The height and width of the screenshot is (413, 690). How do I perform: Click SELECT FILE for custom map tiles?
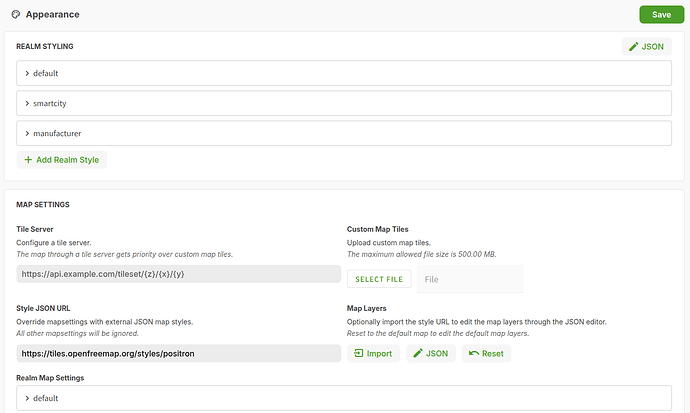pyautogui.click(x=379, y=279)
